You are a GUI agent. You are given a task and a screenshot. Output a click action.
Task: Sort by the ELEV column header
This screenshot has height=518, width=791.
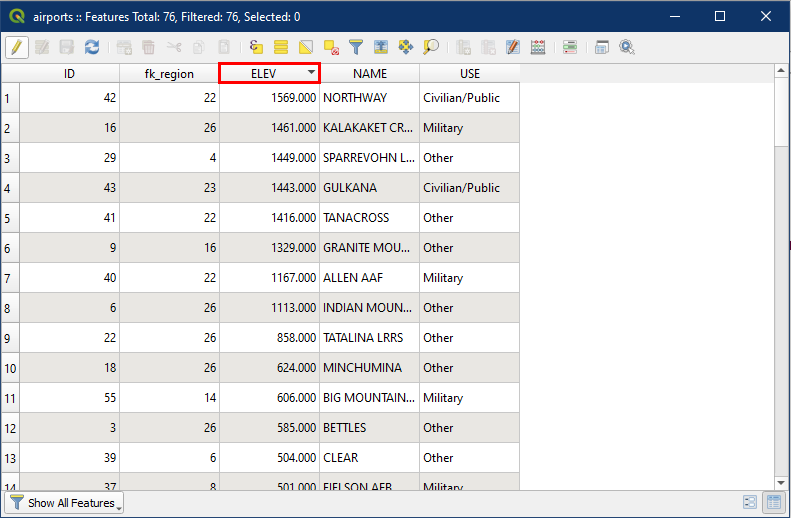pos(269,73)
